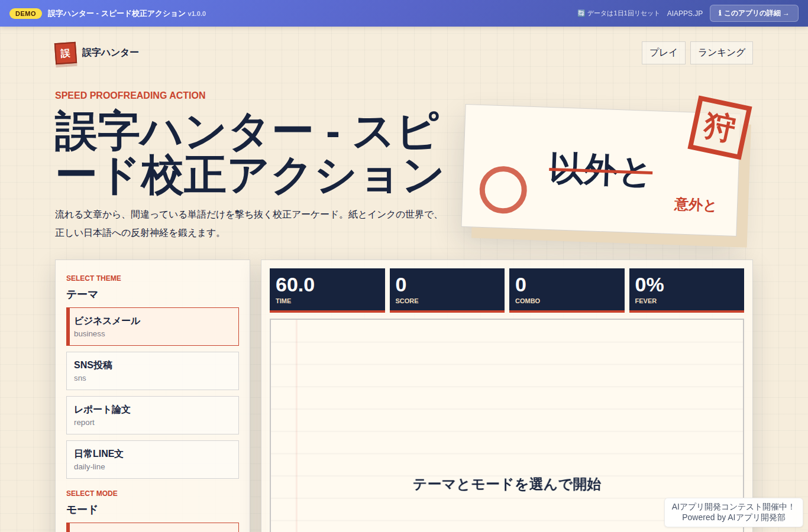Click the v1.0.0 version label
This screenshot has width=808, height=532.
coord(197,14)
